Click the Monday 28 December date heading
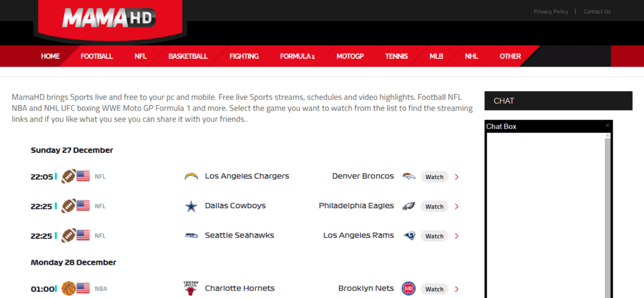 point(74,262)
